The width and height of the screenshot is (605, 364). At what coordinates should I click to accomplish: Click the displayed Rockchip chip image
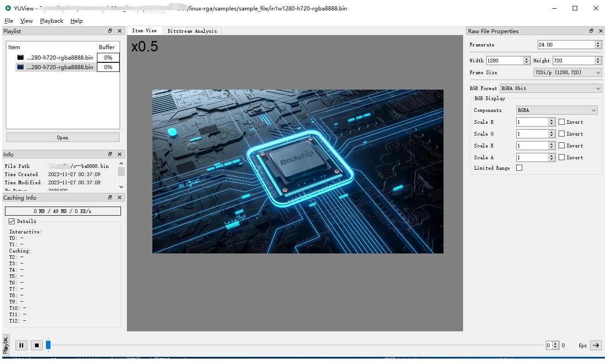tap(297, 172)
